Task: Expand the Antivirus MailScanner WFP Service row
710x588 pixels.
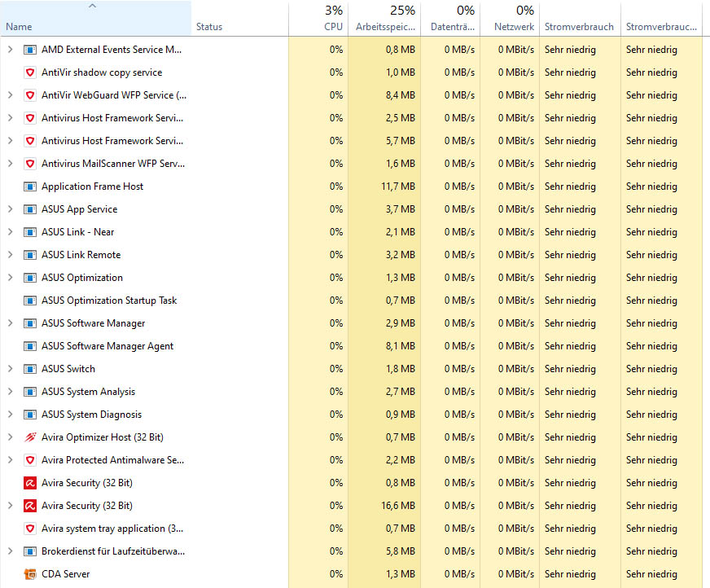Action: coord(10,164)
